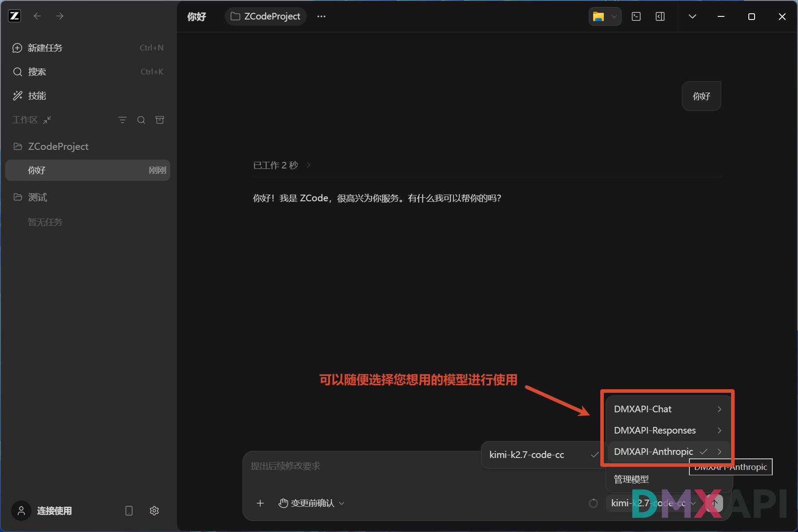Focus the 提出后续修改要求 input field
Image resolution: width=798 pixels, height=532 pixels.
point(361,466)
